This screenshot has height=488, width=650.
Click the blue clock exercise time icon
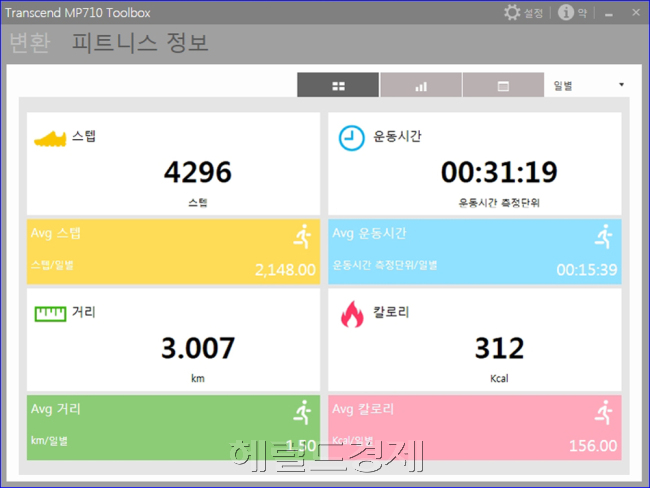point(352,138)
